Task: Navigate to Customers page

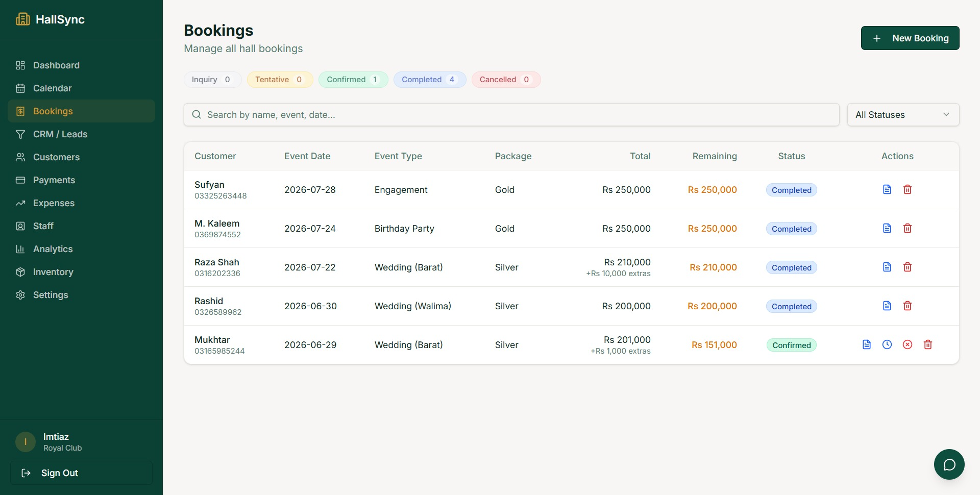Action: [x=81, y=157]
